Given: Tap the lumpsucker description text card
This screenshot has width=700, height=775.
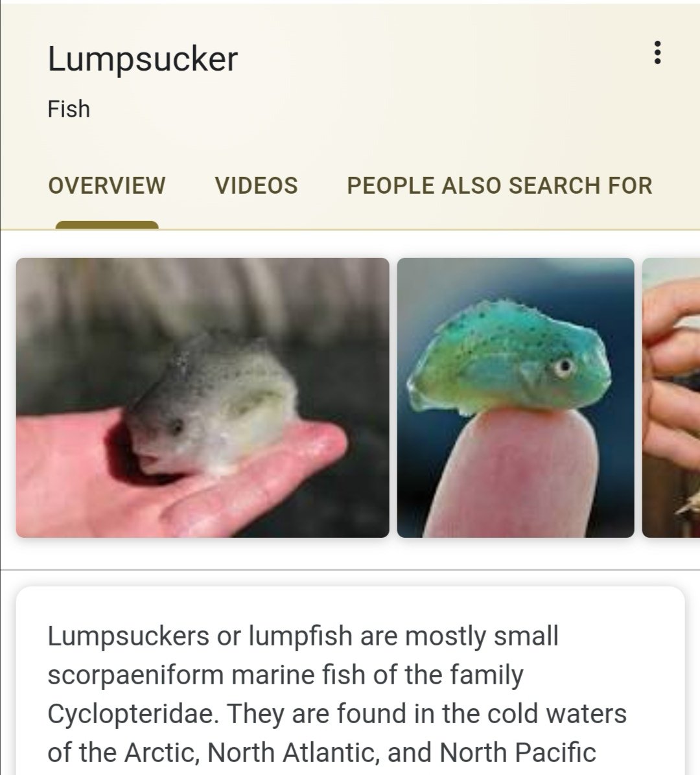Looking at the screenshot, I should [351, 680].
